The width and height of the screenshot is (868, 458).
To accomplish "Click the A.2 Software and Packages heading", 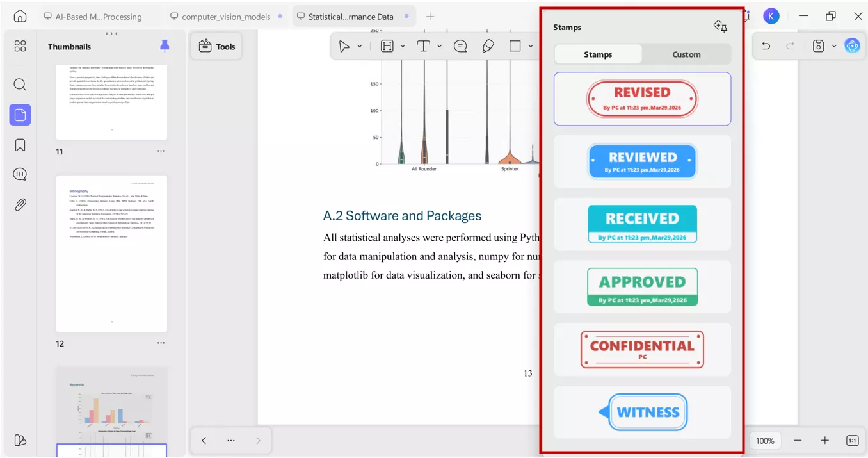I will pyautogui.click(x=402, y=216).
